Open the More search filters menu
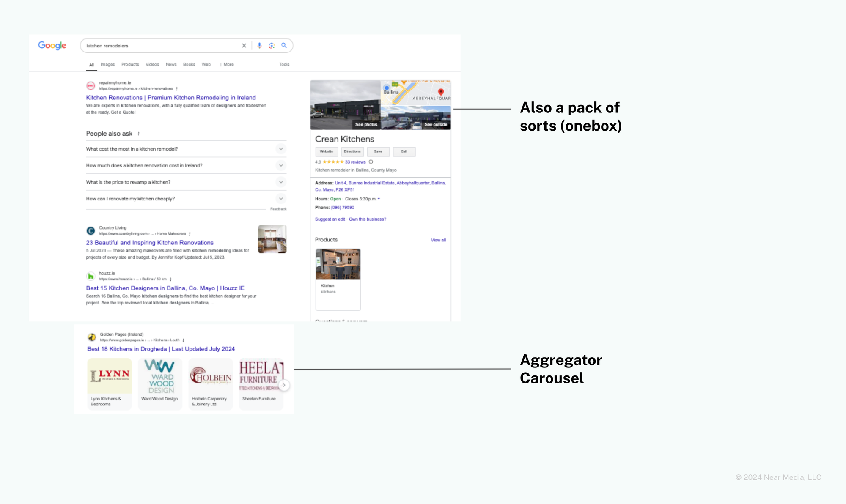The width and height of the screenshot is (846, 504). [x=228, y=65]
